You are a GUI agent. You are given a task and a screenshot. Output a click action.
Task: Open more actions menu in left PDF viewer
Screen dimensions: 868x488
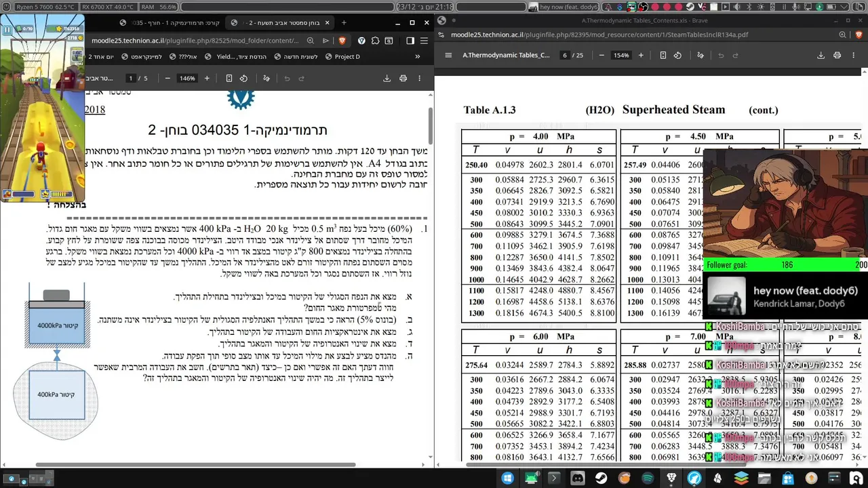click(419, 79)
